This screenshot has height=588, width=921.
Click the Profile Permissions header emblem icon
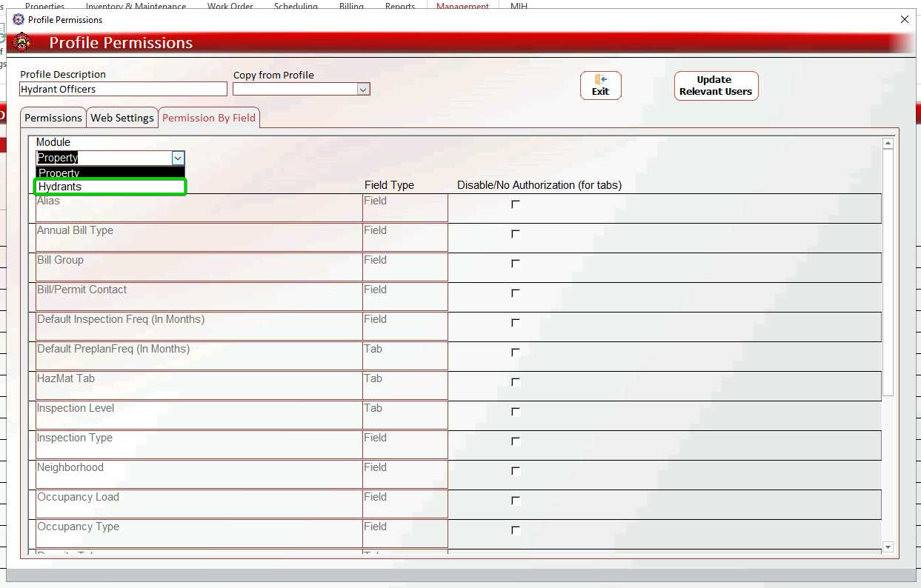tap(22, 42)
